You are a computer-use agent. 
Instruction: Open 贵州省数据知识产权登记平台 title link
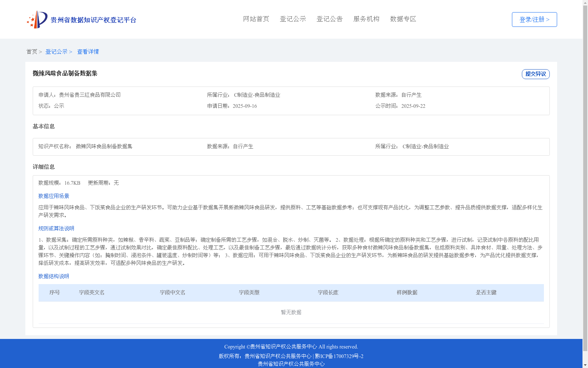pos(93,20)
